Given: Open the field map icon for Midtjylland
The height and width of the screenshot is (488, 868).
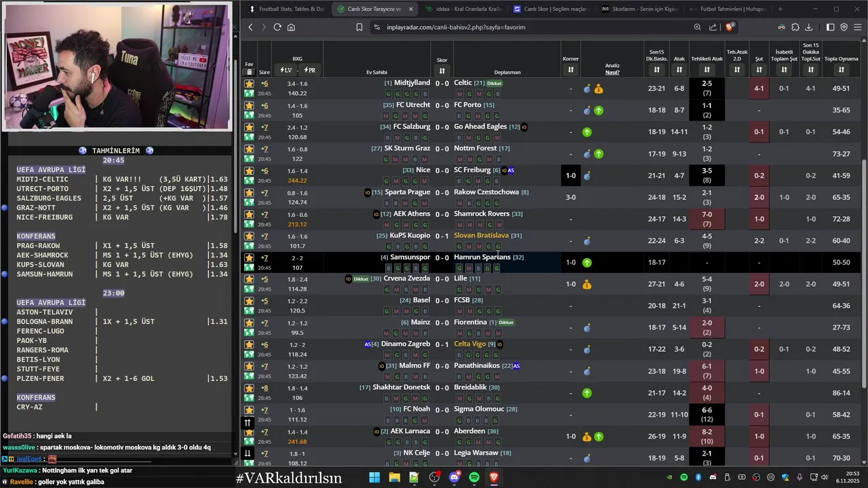Looking at the screenshot, I should tap(249, 94).
